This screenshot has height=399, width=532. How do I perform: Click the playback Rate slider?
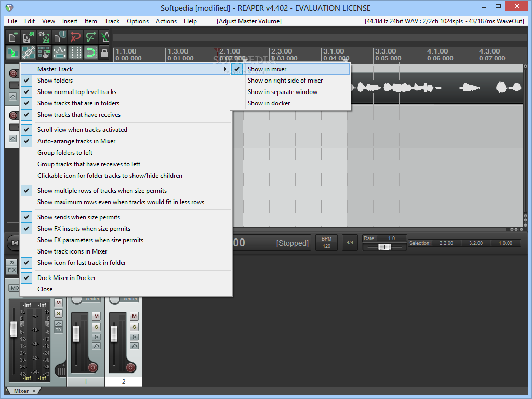coord(384,247)
